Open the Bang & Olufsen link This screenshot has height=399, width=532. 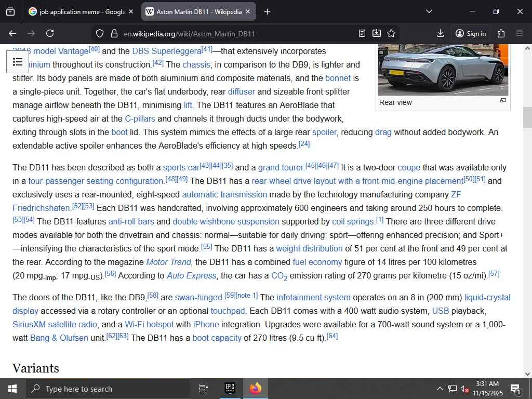pos(59,338)
